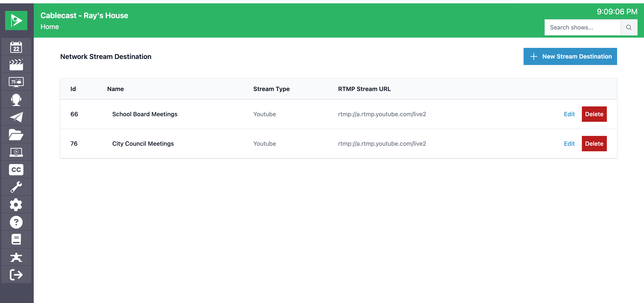Click the 9:09:06 PM clock
644x303 pixels.
click(617, 12)
